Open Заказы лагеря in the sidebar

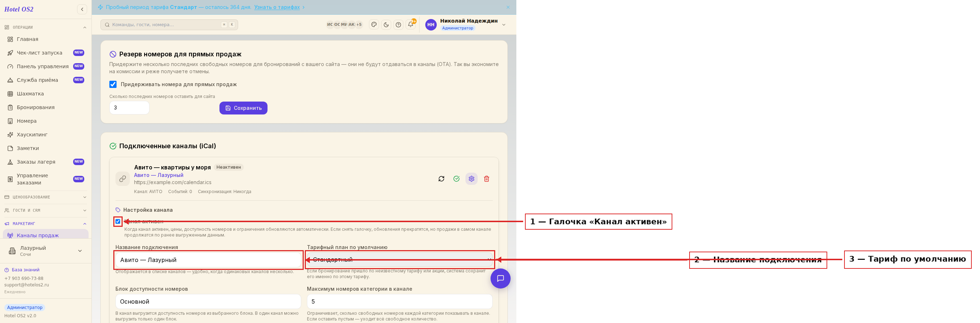46,162
